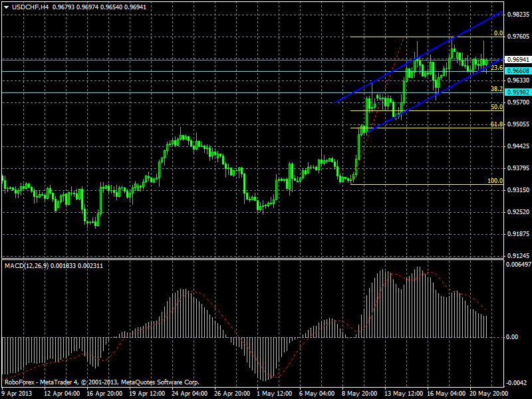Image resolution: width=532 pixels, height=399 pixels.
Task: Click the Fibonacci 23.6 level label
Action: [497, 68]
